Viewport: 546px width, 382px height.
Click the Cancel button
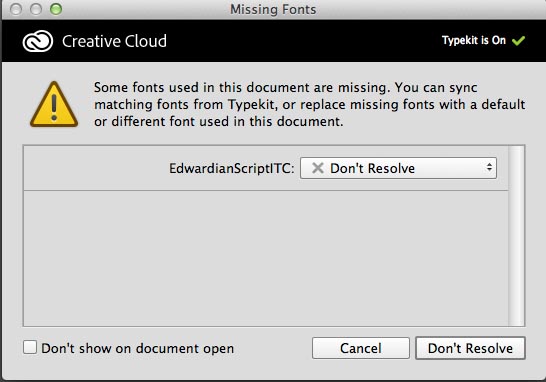click(x=361, y=348)
